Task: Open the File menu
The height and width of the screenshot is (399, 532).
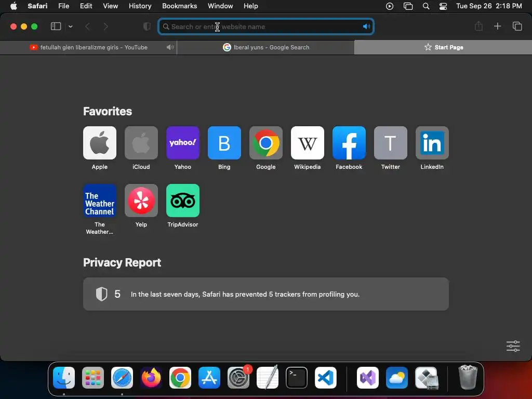Action: click(x=63, y=6)
